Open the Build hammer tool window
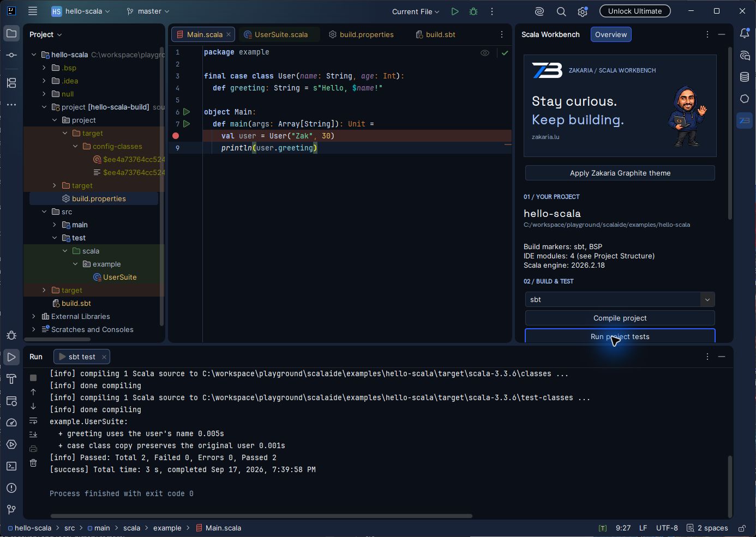756x537 pixels. point(11,379)
